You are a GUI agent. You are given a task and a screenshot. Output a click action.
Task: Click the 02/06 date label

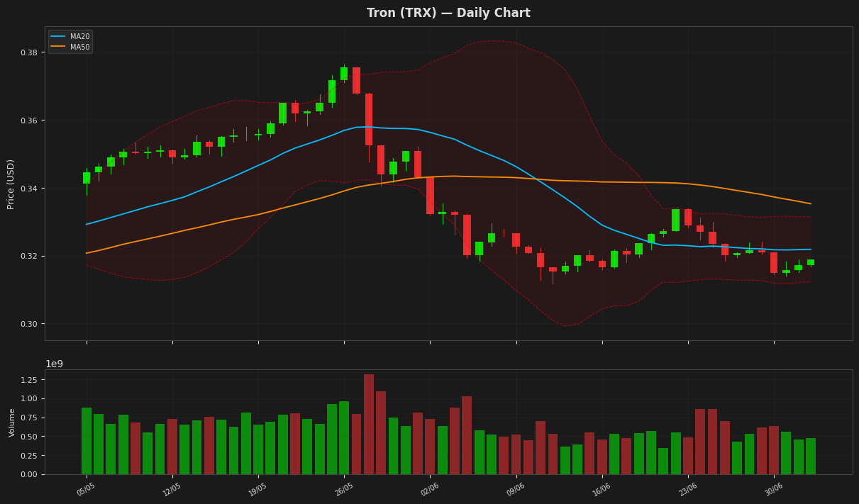point(430,489)
